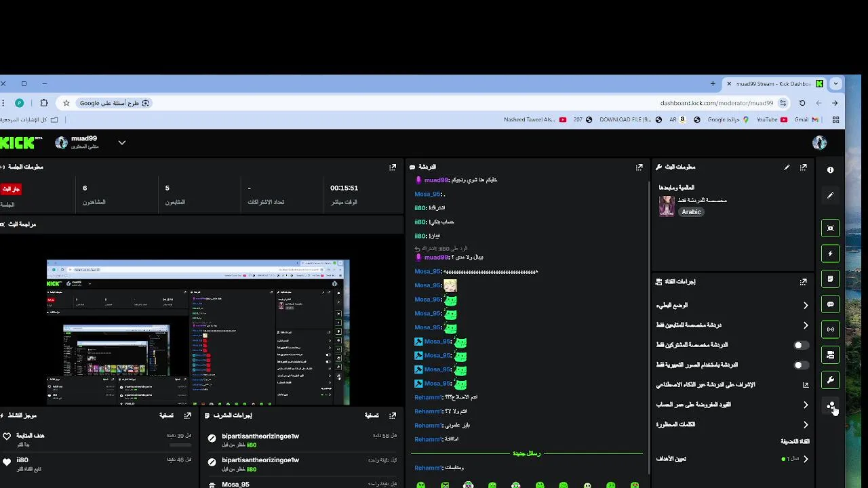The height and width of the screenshot is (488, 868).
Task: Click the filter button in activity feed
Action: tap(166, 415)
